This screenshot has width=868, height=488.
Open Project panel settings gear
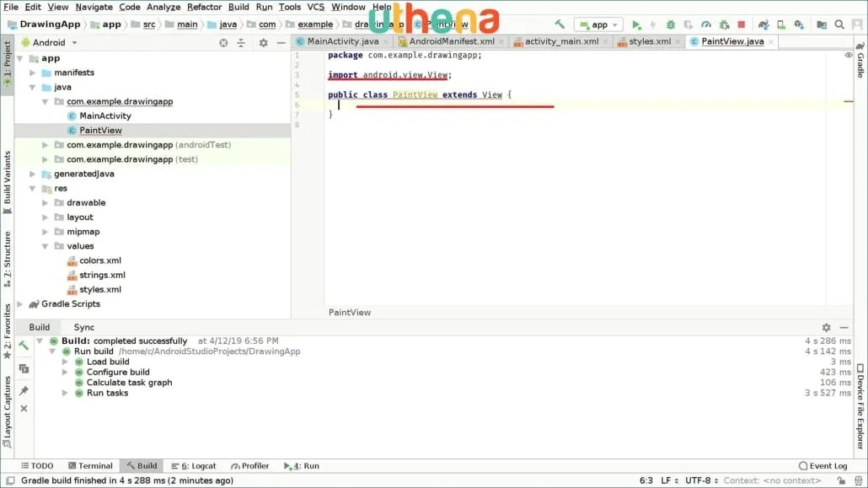264,43
